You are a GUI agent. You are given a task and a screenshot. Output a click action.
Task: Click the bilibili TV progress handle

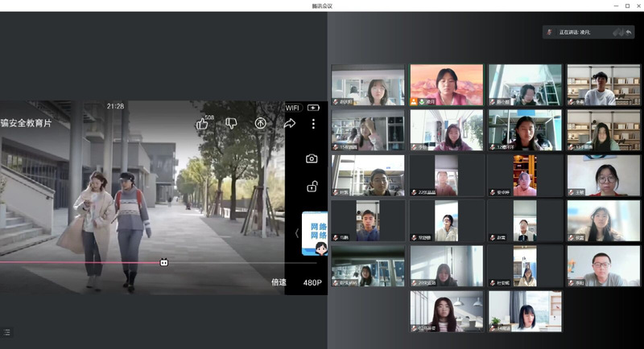point(164,262)
